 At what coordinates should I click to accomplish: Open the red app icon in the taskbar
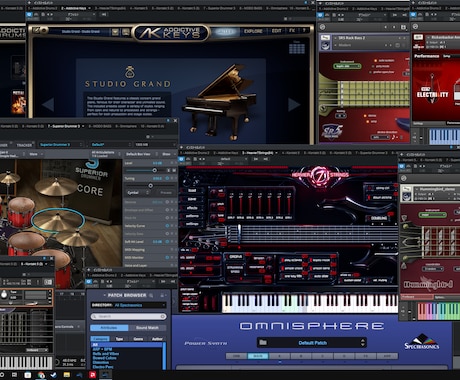click(x=93, y=375)
